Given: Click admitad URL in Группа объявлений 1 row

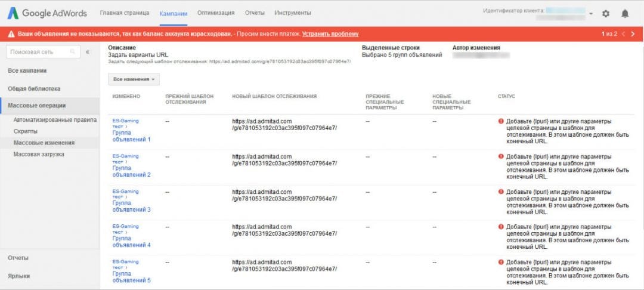Looking at the screenshot, I should click(284, 125).
